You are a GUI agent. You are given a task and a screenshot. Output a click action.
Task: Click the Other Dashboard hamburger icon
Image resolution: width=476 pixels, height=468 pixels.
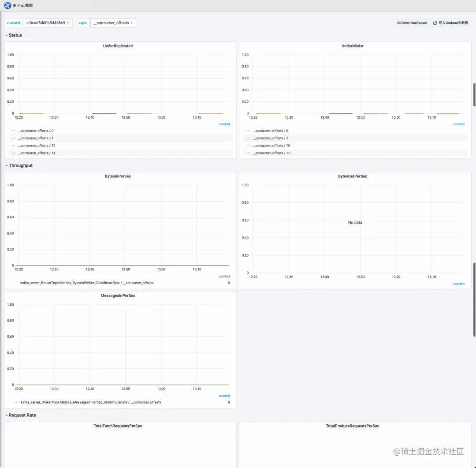coord(398,23)
